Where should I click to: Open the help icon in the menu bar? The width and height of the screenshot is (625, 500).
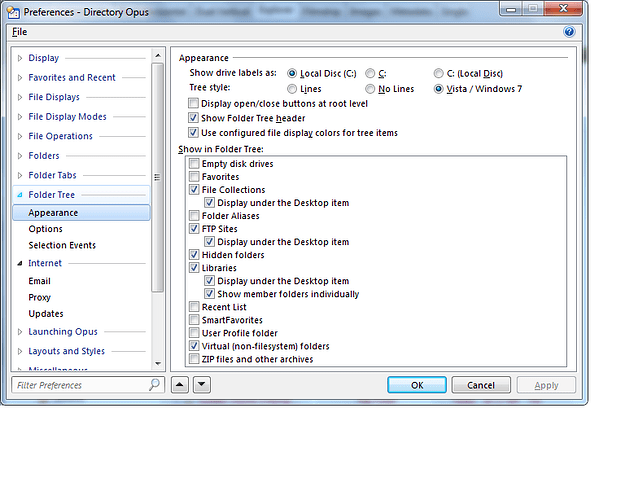pyautogui.click(x=569, y=32)
